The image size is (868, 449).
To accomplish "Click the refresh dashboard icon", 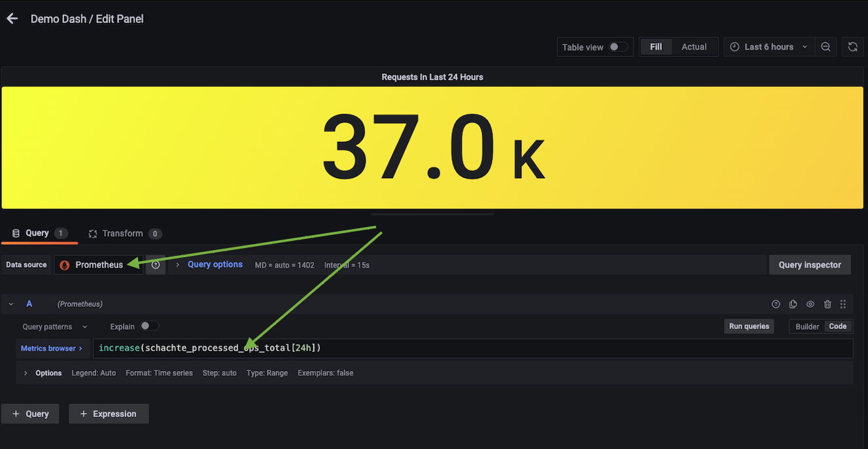I will click(852, 47).
